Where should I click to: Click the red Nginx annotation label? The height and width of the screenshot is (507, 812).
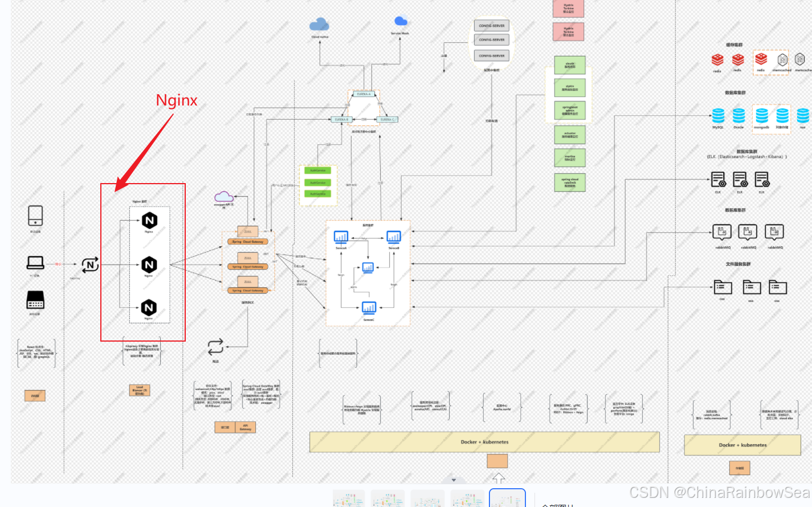177,100
